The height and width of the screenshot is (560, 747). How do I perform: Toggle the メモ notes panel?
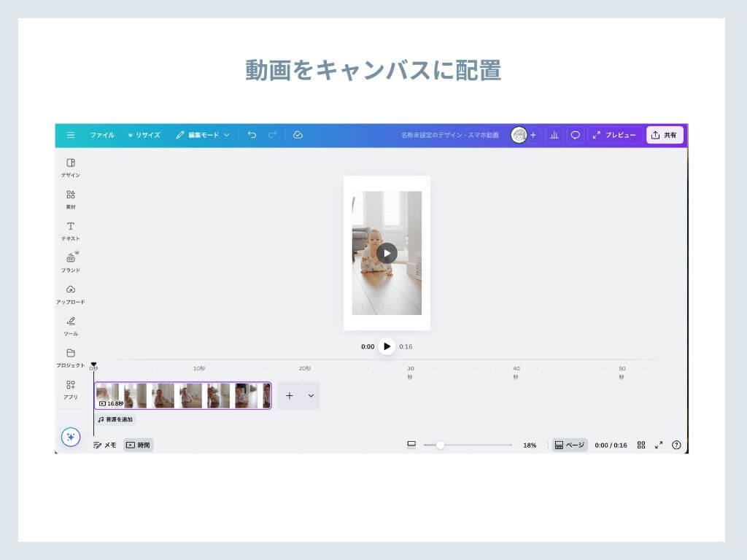pos(104,445)
